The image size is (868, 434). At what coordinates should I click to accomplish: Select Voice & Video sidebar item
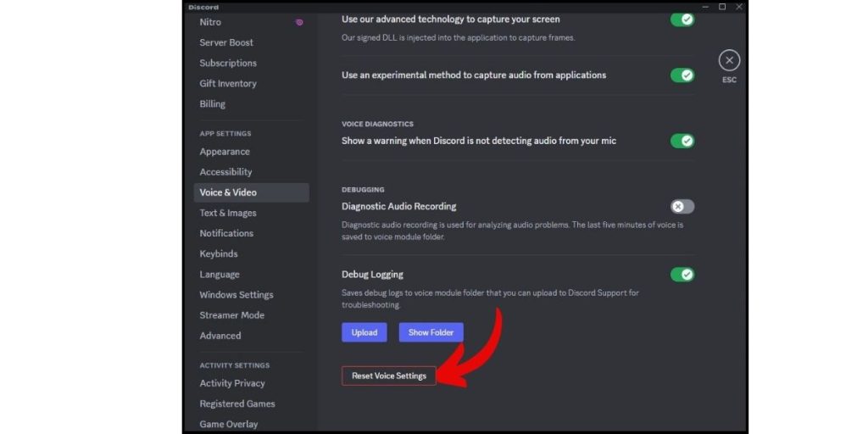point(251,192)
